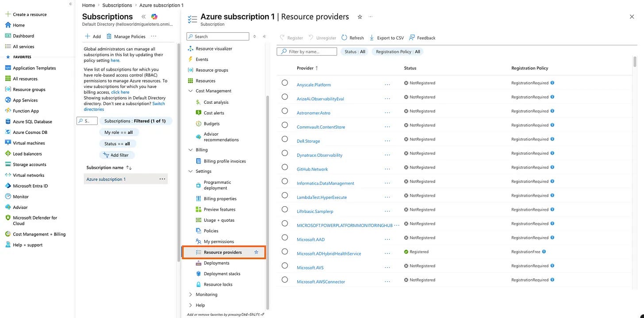The width and height of the screenshot is (644, 318).
Task: Open Storage accounts icon in favorites
Action: point(8,164)
